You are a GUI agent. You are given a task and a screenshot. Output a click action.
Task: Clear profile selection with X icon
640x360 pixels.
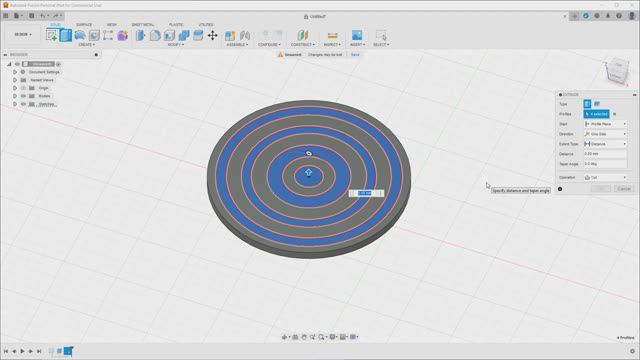[x=615, y=114]
